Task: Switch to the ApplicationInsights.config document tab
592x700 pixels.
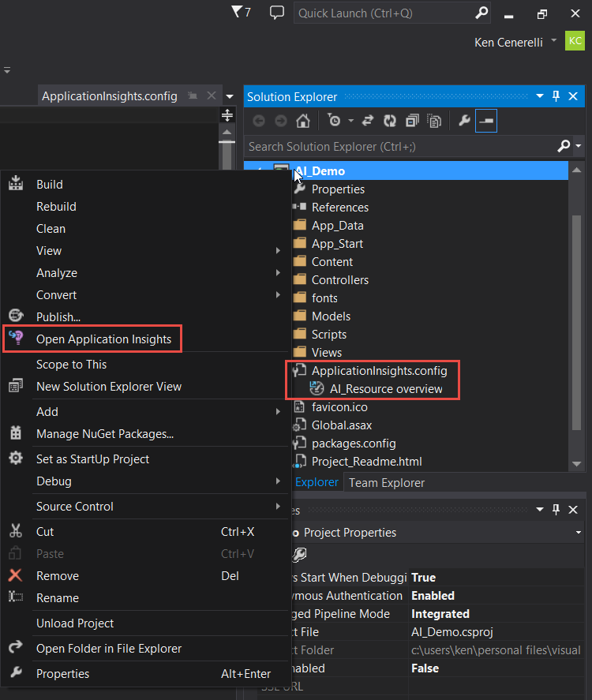Action: 110,96
